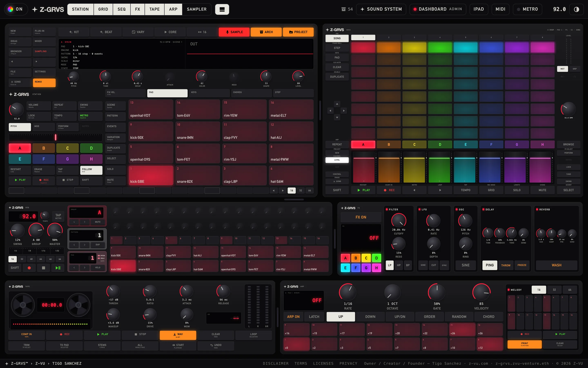The image size is (588, 368).
Task: Toggle the METRO switch in top bar
Action: (527, 9)
